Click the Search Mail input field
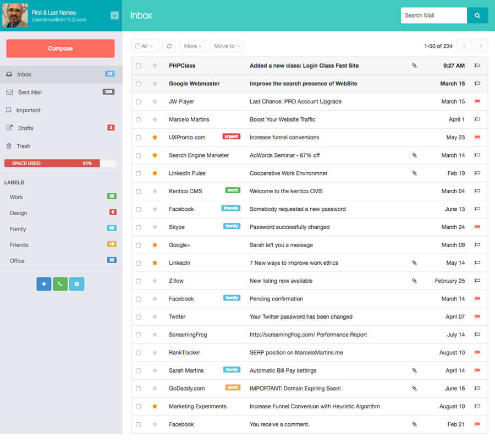Viewport: 495px width, 448px height. pos(434,15)
